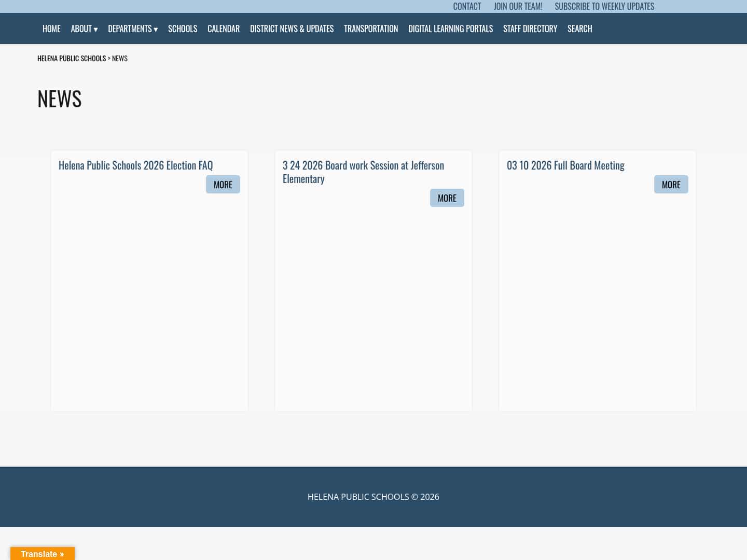The width and height of the screenshot is (747, 560).
Task: Open the Translate » widget
Action: coord(43,554)
